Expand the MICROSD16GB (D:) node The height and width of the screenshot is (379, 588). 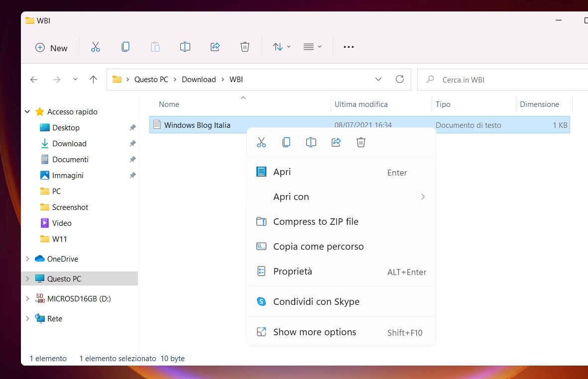coord(27,298)
